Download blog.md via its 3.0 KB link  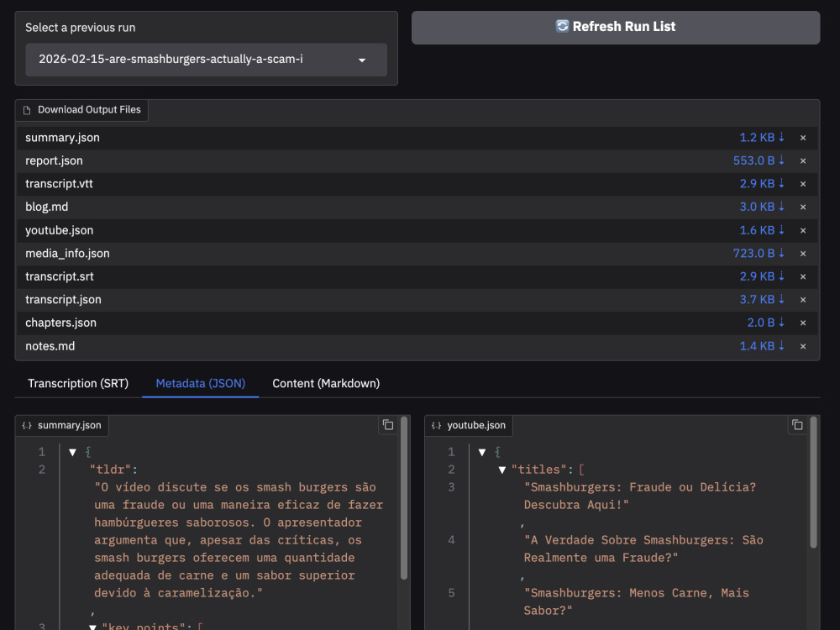point(762,207)
